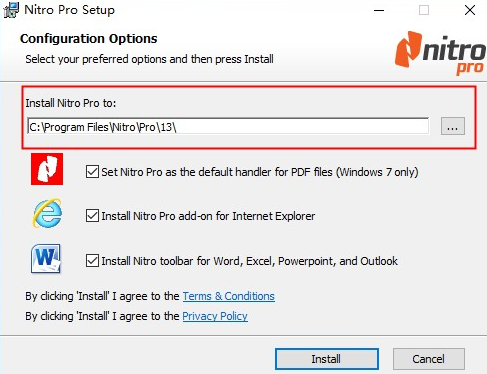Close the Nitro Pro Setup window
Screen dimensions: 487x374
470,10
